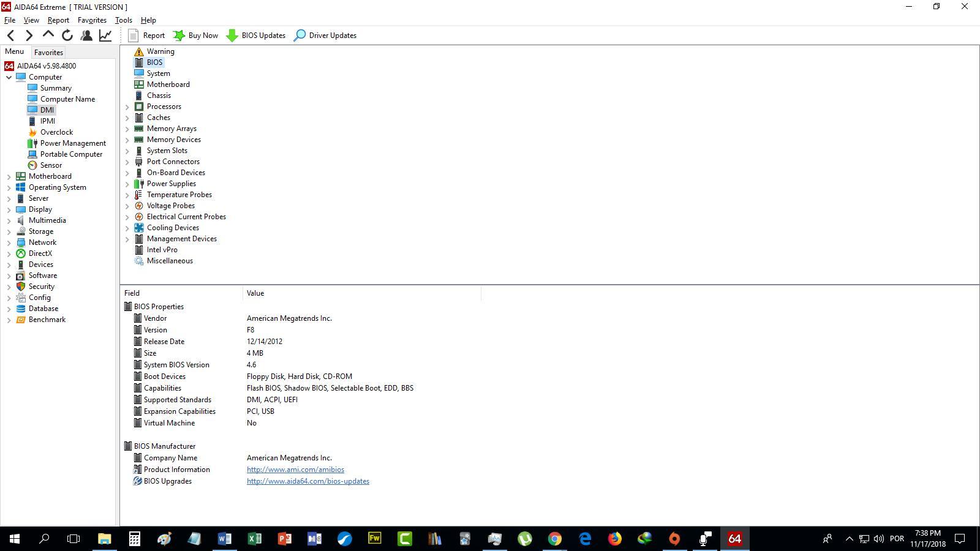Select Computer Name in sidebar
Image resolution: width=980 pixels, height=551 pixels.
pos(67,99)
